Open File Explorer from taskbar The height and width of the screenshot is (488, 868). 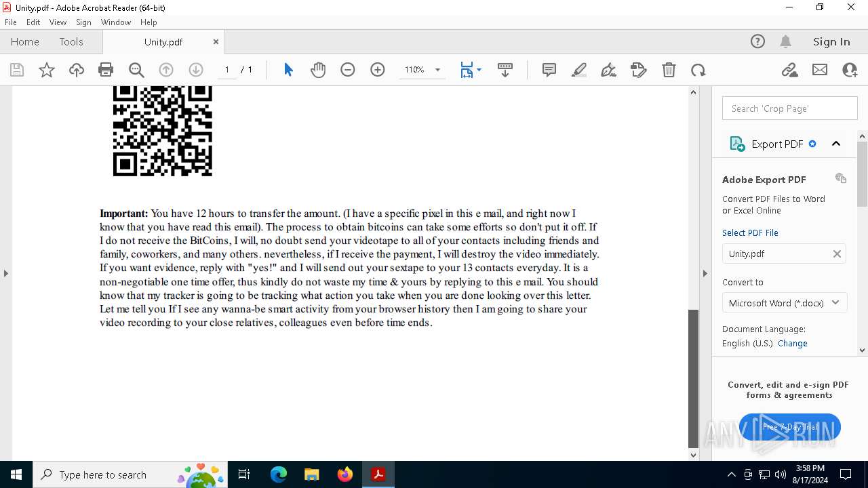click(x=311, y=474)
